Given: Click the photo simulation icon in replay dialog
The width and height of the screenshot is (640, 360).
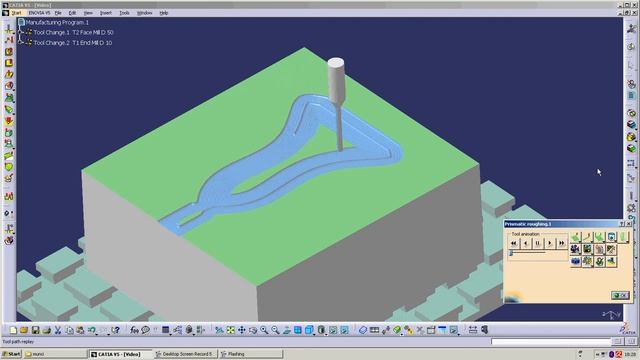Looking at the screenshot, I should pos(587,249).
